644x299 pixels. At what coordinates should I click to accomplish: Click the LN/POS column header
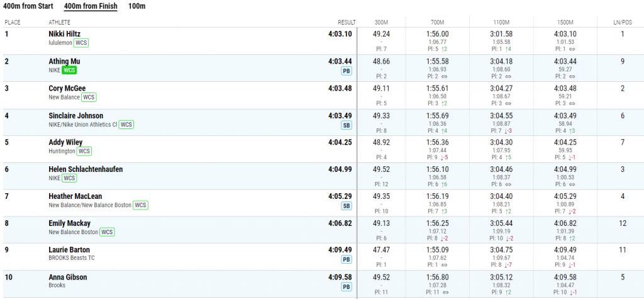tap(623, 22)
